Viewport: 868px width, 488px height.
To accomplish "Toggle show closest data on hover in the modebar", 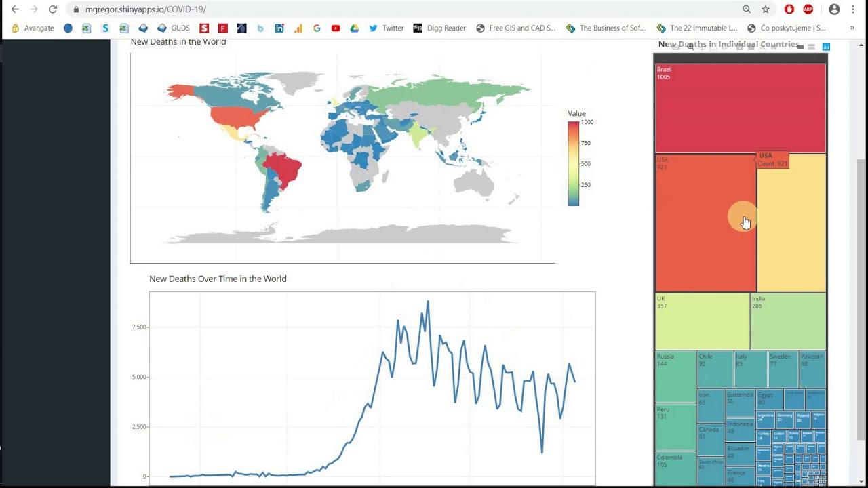I will click(800, 47).
